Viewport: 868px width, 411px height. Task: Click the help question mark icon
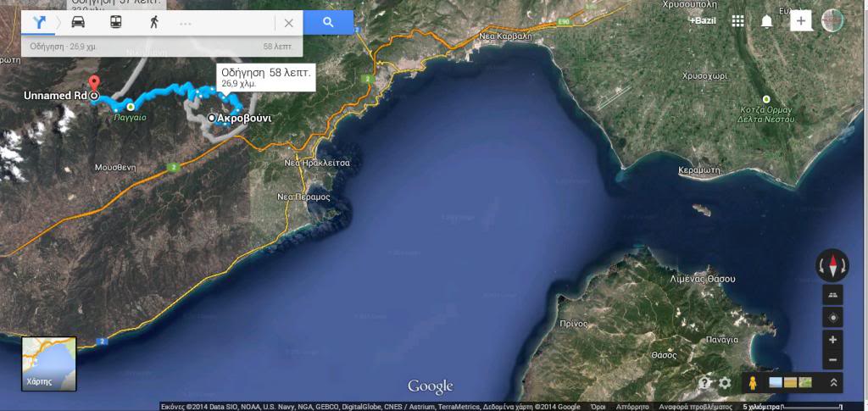(704, 383)
